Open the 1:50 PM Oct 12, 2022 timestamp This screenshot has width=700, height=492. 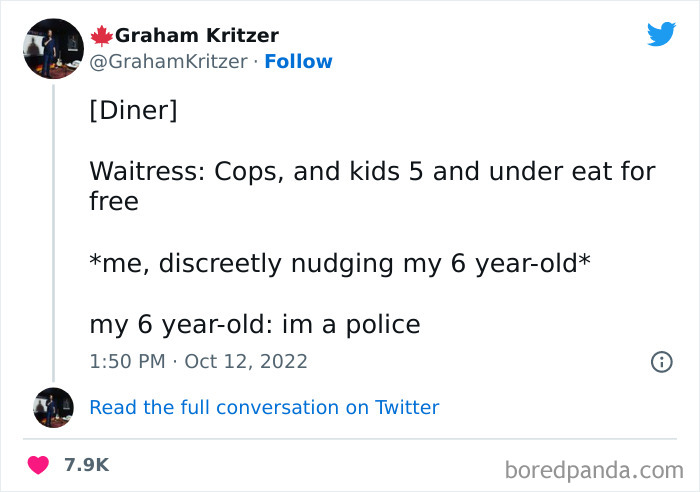(198, 361)
